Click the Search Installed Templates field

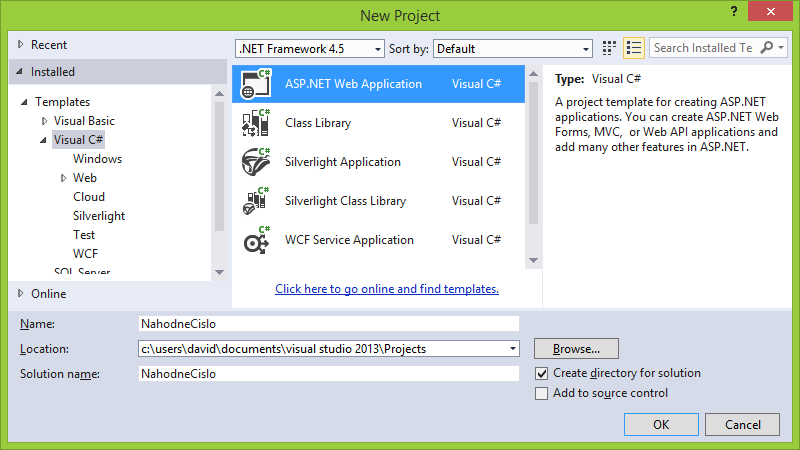coord(704,48)
